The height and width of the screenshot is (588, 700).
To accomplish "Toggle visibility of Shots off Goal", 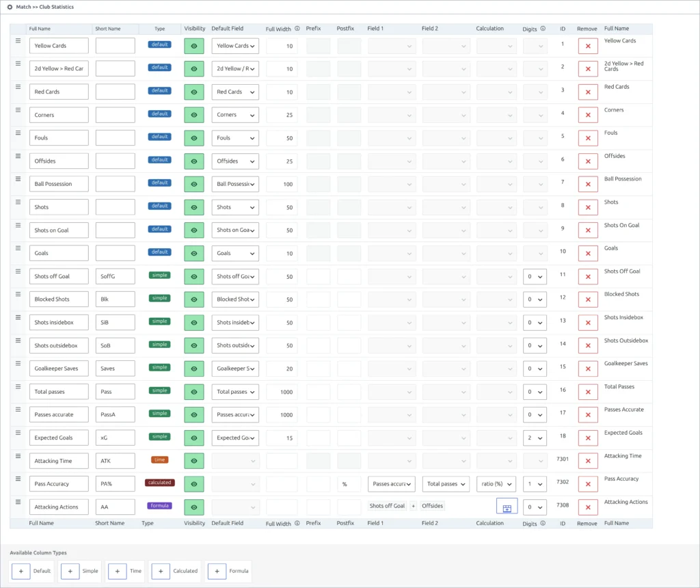I will [193, 276].
